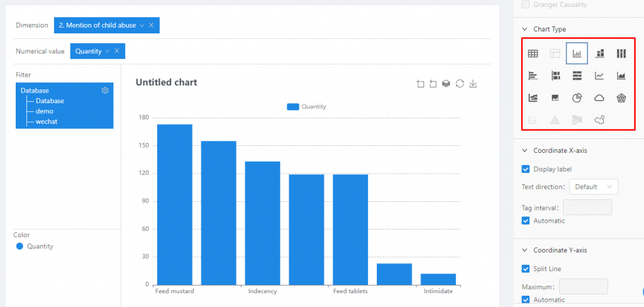Screen dimensions: 644x307
Task: Pick the line chart type icon
Action: (x=599, y=76)
